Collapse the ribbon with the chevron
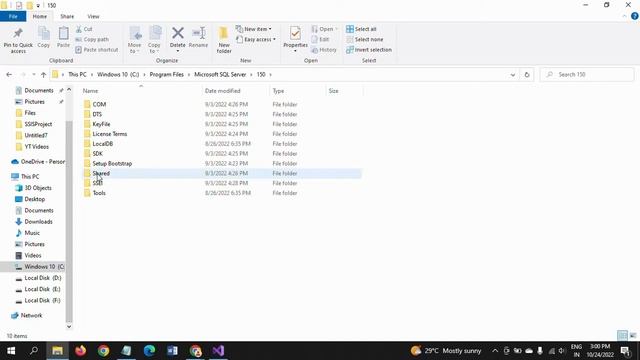 624,16
